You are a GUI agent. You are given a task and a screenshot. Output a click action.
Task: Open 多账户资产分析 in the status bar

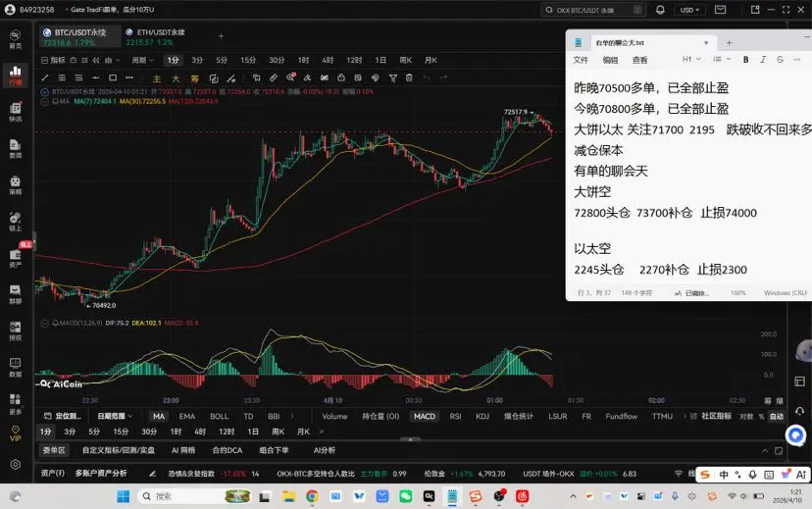coord(101,474)
